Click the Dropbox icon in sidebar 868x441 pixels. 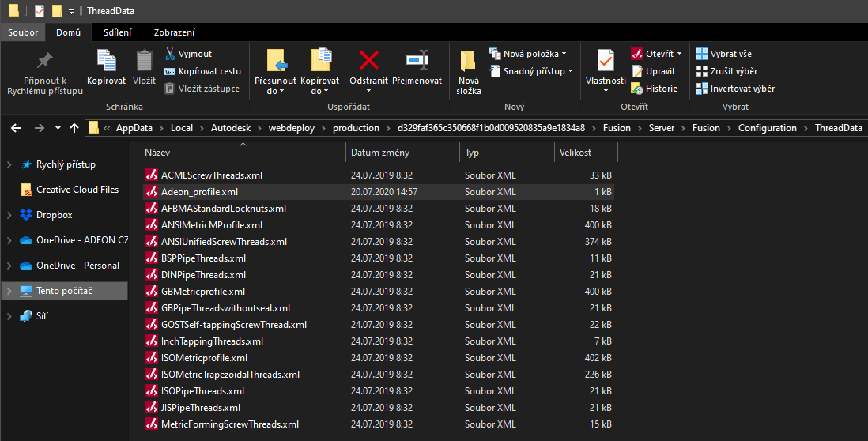26,215
